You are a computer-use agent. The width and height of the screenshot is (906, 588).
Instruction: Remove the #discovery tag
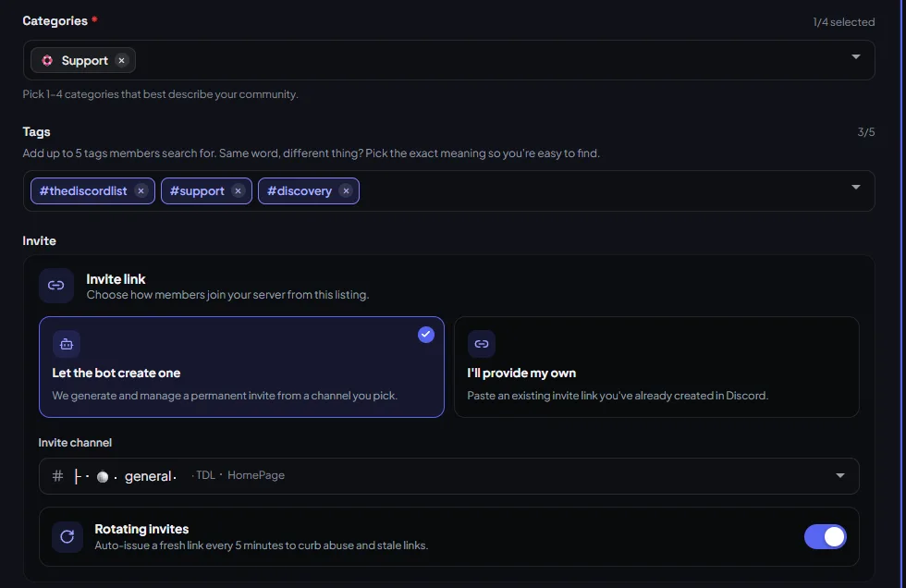(x=346, y=191)
